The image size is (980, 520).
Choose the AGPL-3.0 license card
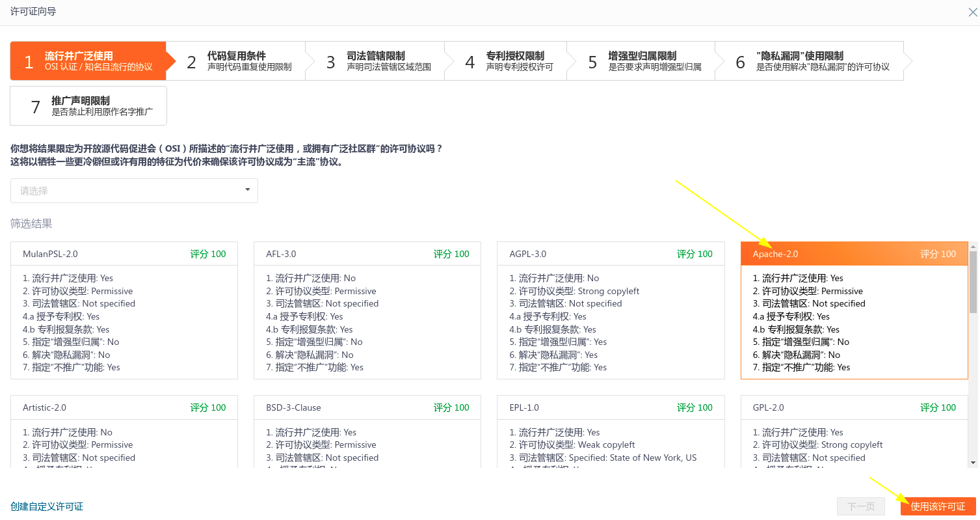611,310
